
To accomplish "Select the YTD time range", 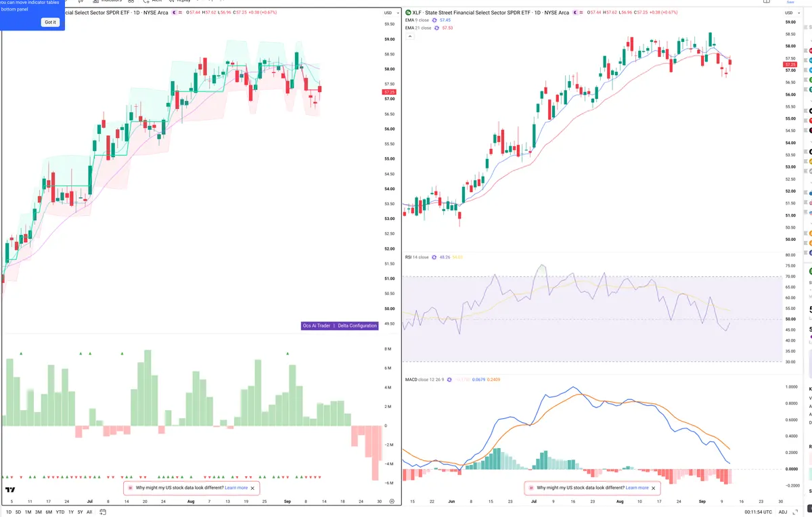I will [x=60, y=512].
